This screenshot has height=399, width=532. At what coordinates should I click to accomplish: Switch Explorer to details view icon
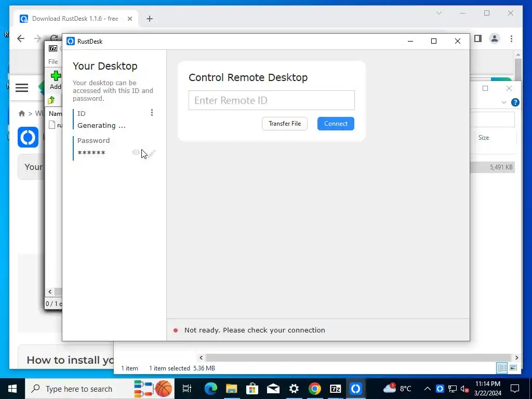click(502, 368)
